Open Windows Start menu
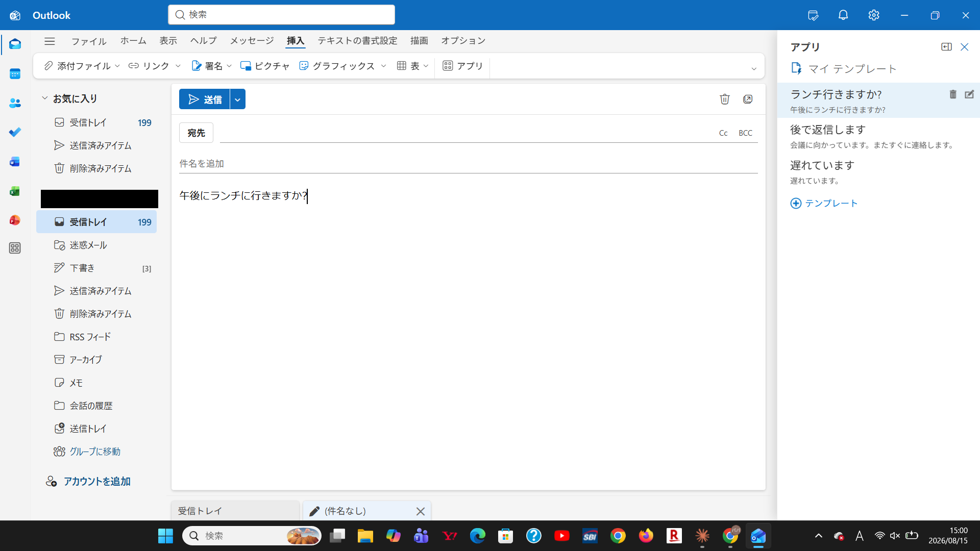 [x=165, y=536]
